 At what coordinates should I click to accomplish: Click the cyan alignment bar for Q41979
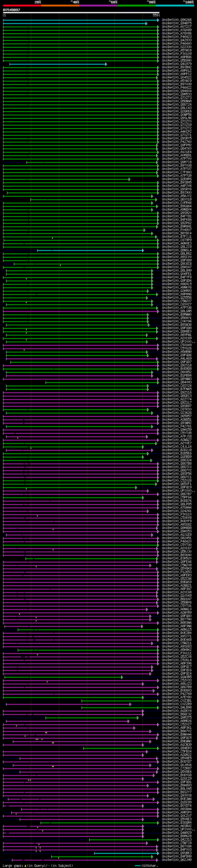(58, 64)
